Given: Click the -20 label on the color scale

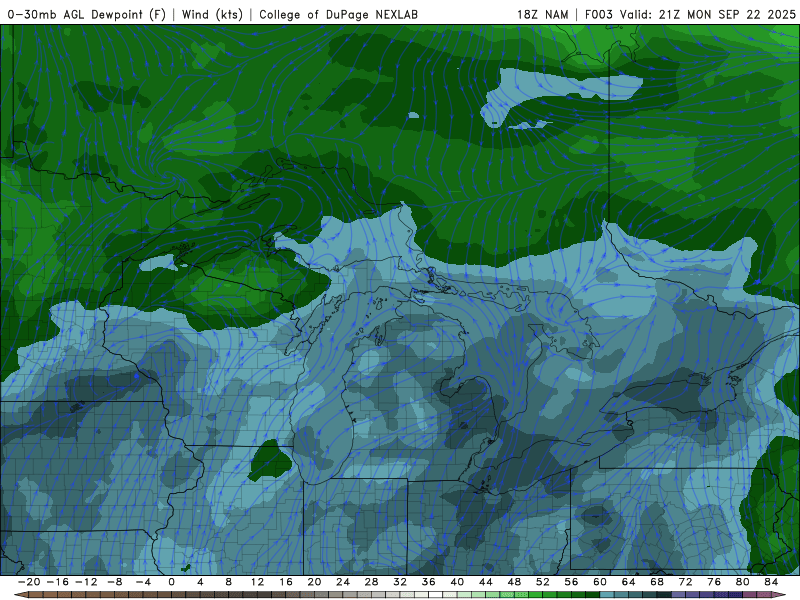Looking at the screenshot, I should click(x=29, y=582).
